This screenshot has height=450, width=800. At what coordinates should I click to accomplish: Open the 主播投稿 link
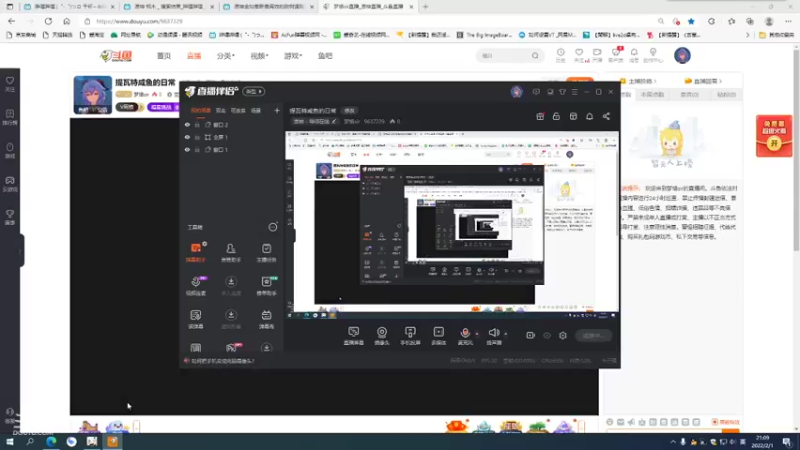coord(638,81)
